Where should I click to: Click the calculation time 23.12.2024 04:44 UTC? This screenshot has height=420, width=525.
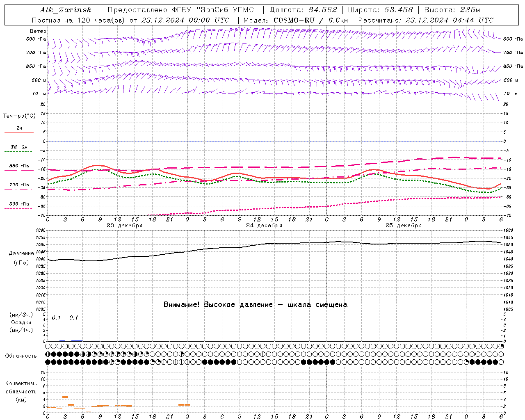450,20
